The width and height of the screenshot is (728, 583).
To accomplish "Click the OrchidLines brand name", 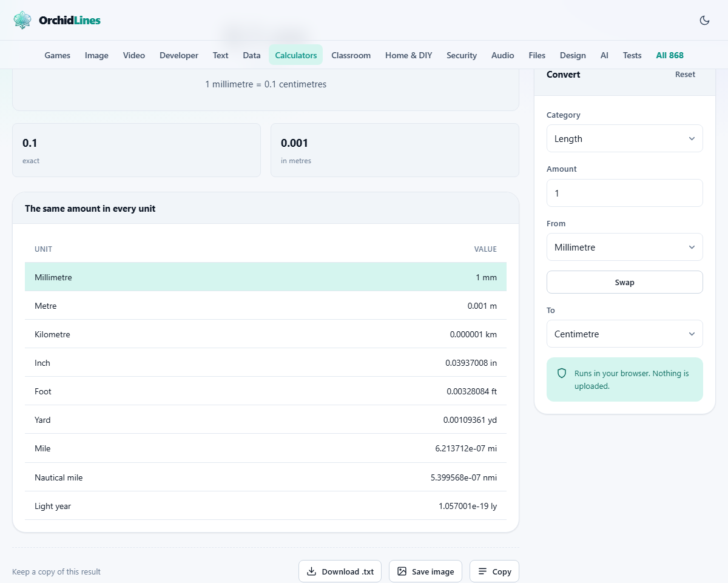I will click(x=70, y=20).
